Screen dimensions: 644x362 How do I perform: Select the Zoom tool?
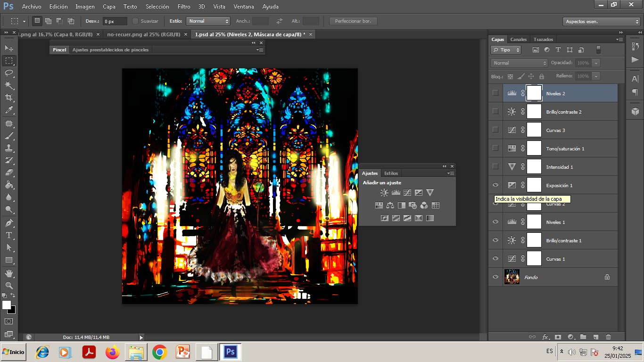click(x=9, y=285)
